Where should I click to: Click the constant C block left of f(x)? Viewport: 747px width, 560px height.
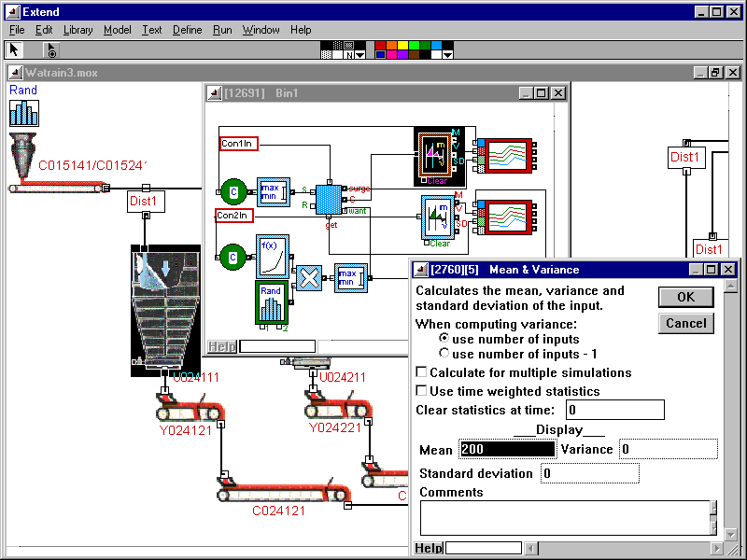[x=233, y=258]
